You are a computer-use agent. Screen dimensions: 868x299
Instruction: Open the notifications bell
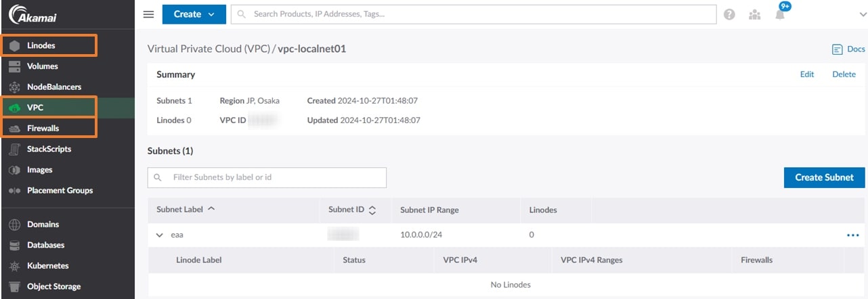pyautogui.click(x=780, y=15)
